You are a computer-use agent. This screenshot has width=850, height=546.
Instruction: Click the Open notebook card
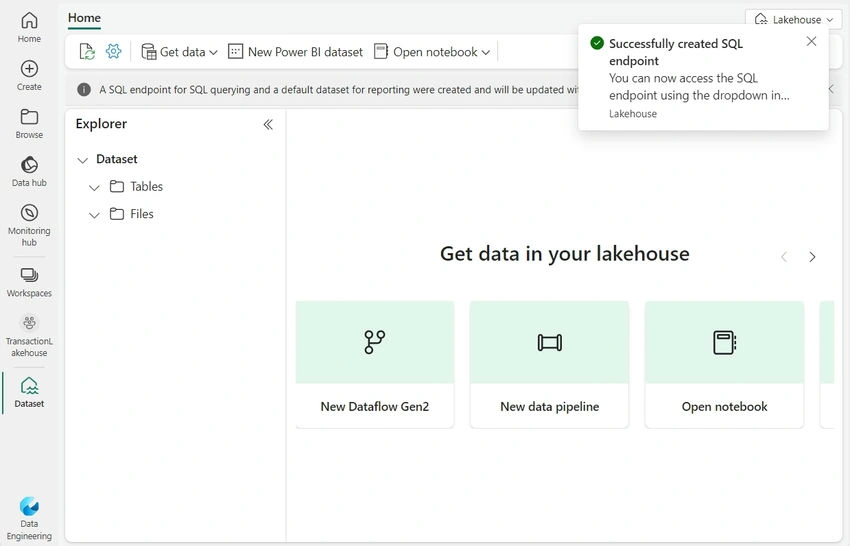724,364
